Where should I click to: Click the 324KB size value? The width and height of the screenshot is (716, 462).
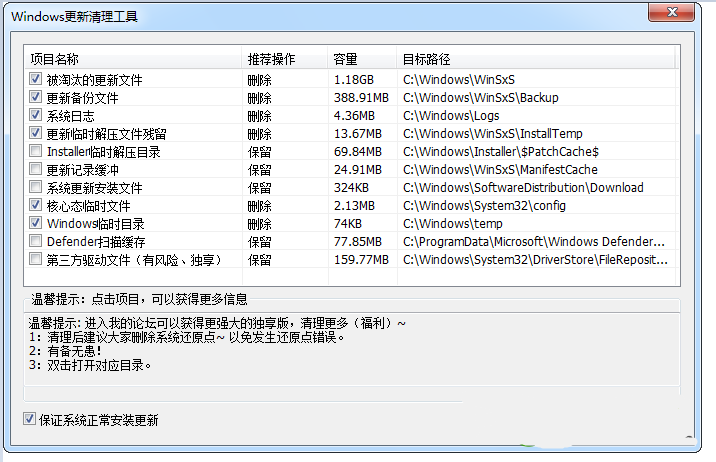(x=351, y=188)
